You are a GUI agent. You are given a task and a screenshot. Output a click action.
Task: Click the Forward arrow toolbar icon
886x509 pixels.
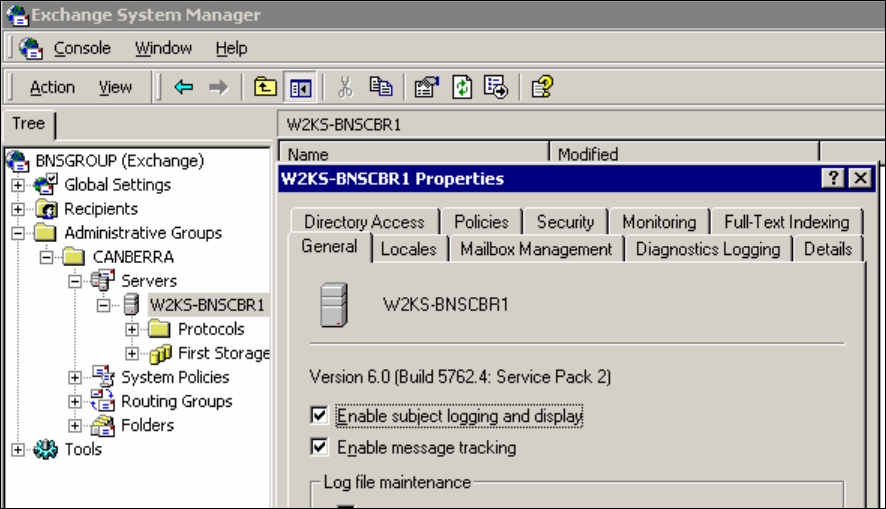(x=218, y=87)
